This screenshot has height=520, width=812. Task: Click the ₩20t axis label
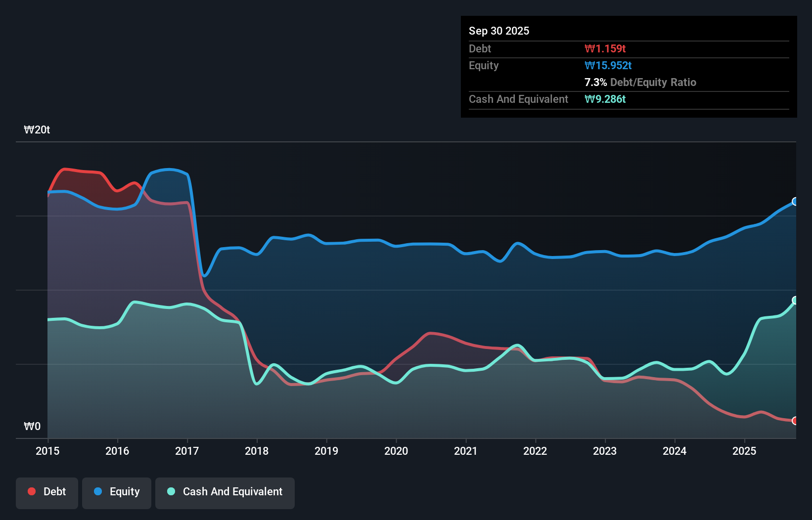37,130
